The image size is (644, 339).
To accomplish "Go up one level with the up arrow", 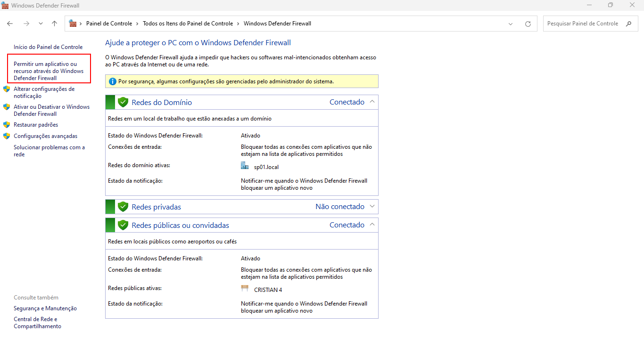I will [55, 24].
